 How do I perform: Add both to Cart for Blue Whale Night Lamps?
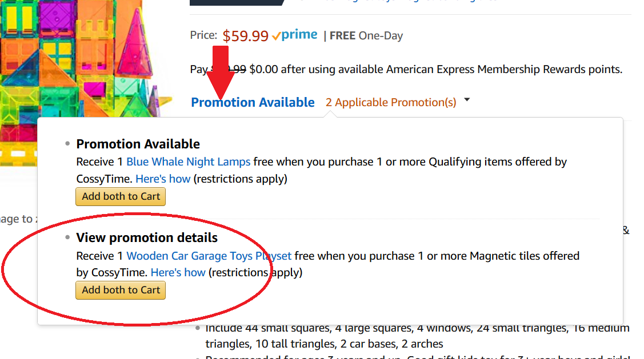tap(121, 196)
